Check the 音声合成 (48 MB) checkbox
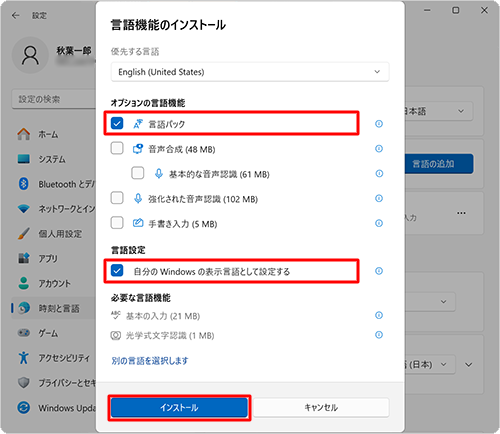The image size is (500, 434). tap(117, 148)
